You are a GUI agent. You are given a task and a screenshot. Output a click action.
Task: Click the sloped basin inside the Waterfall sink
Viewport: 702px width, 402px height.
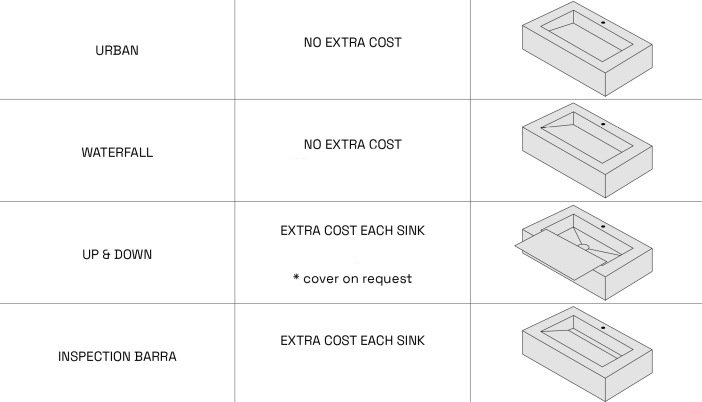coord(586,142)
